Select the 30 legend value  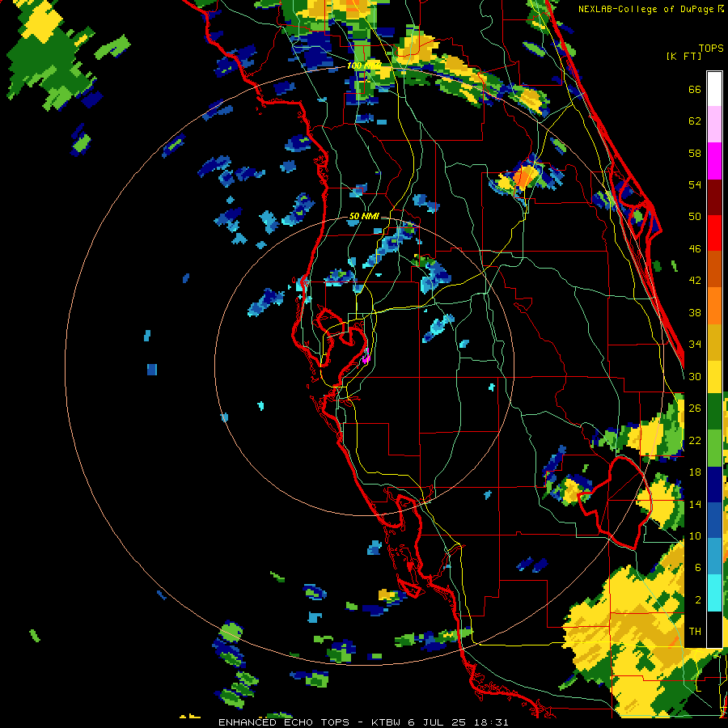click(x=695, y=376)
